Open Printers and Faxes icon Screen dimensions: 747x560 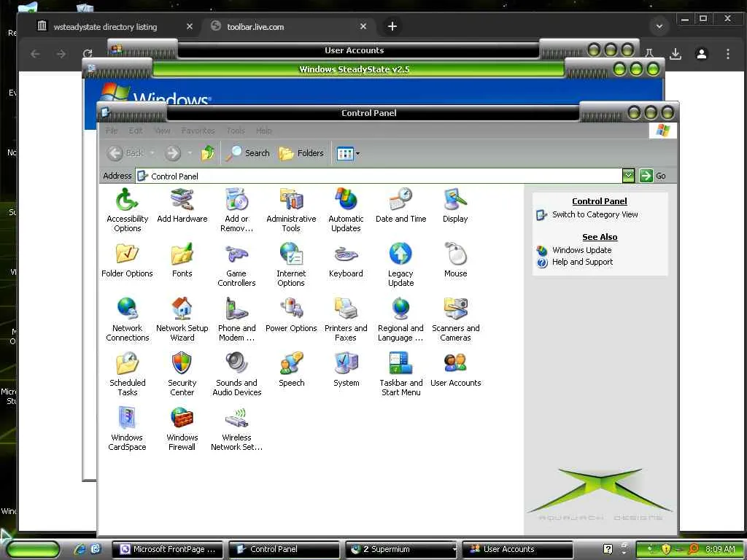tap(346, 319)
